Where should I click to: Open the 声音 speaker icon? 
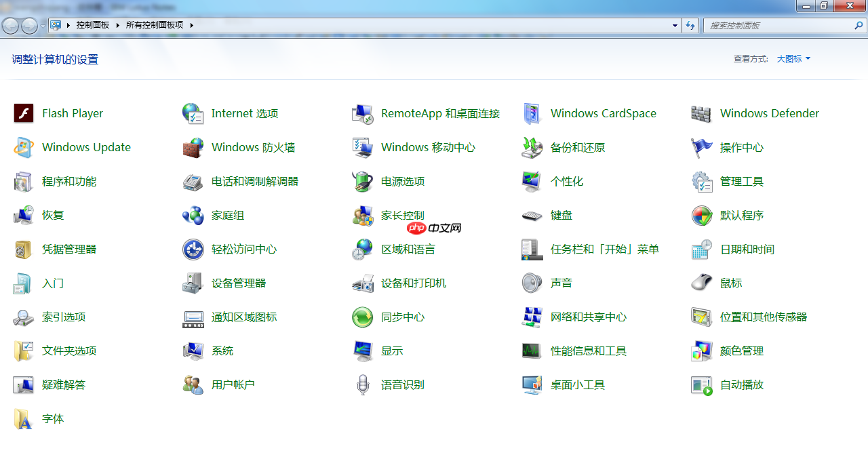tap(532, 283)
